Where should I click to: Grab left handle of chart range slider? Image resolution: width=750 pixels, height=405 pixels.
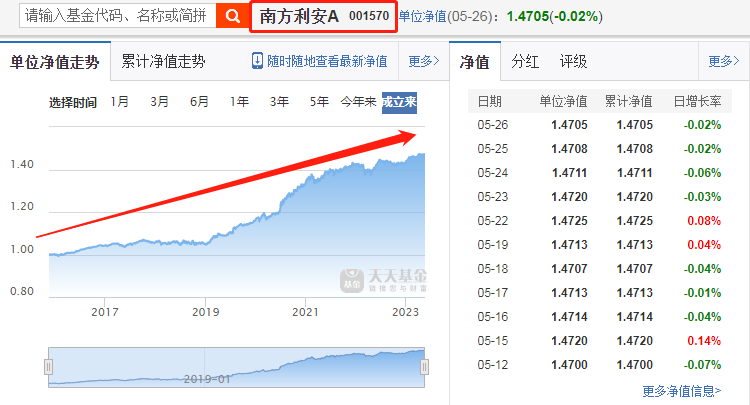pos(48,367)
